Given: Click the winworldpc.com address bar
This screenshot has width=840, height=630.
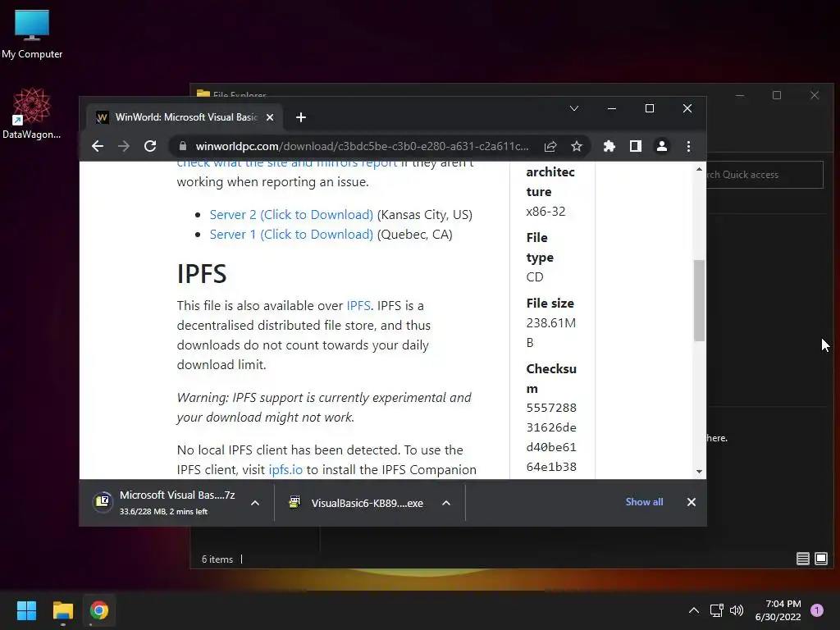Looking at the screenshot, I should coord(362,146).
